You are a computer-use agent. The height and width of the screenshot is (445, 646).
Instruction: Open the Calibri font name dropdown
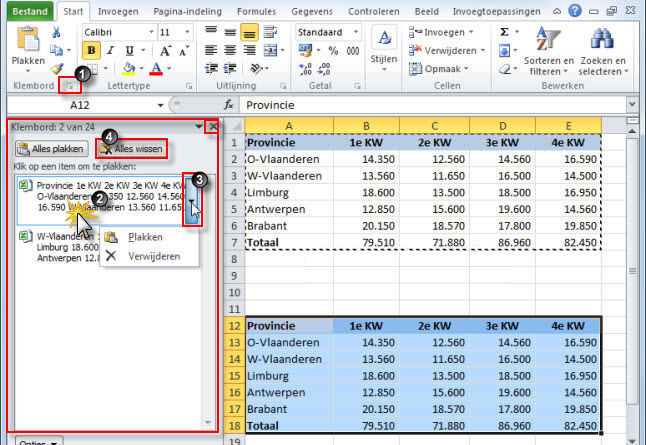[151, 32]
